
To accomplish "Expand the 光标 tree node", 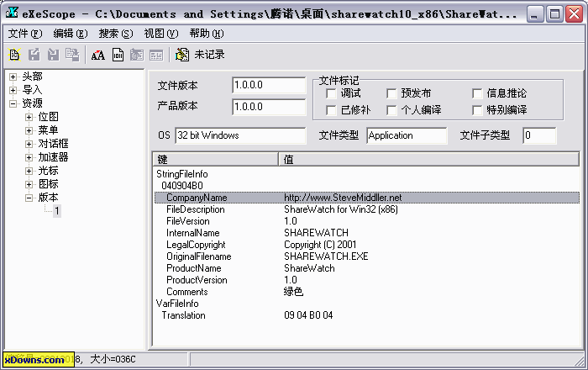I will [x=29, y=171].
